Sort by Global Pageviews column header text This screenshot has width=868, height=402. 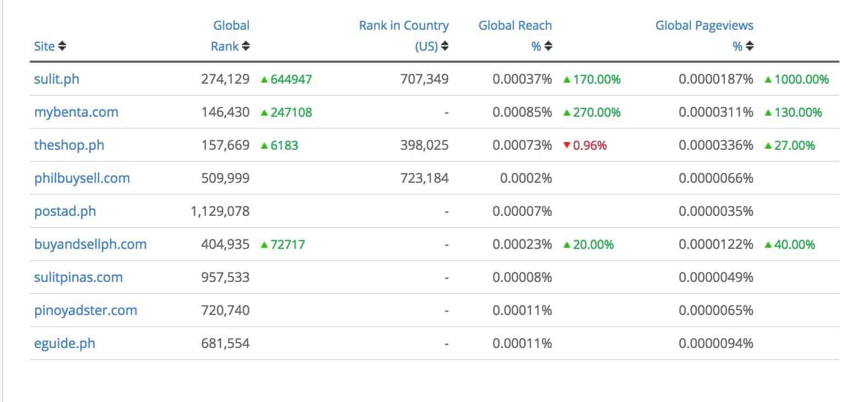click(x=704, y=26)
